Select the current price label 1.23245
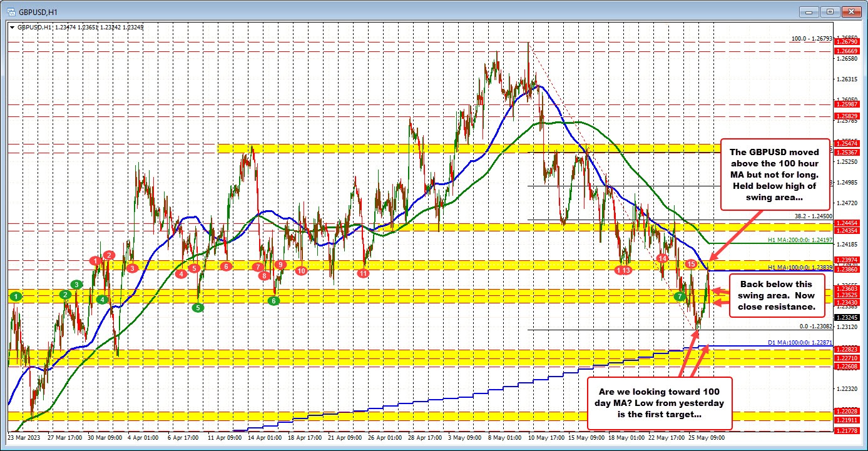 point(847,317)
